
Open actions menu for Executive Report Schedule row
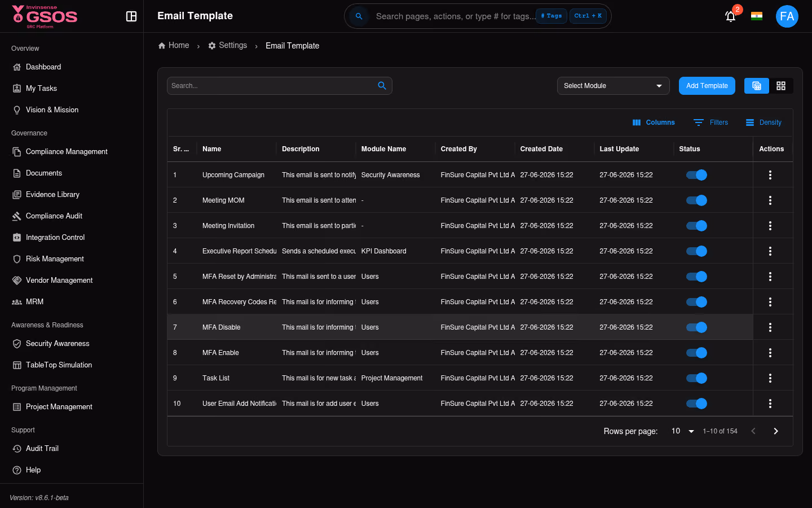[770, 251]
